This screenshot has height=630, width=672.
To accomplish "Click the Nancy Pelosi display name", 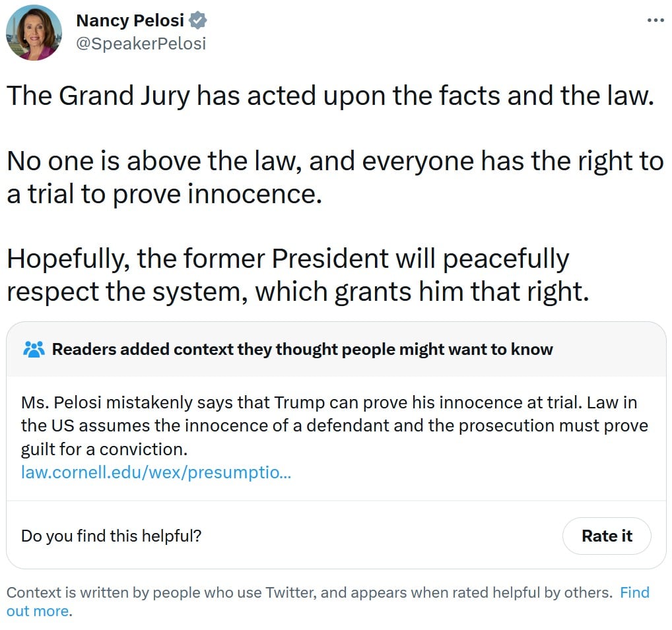I will 130,20.
